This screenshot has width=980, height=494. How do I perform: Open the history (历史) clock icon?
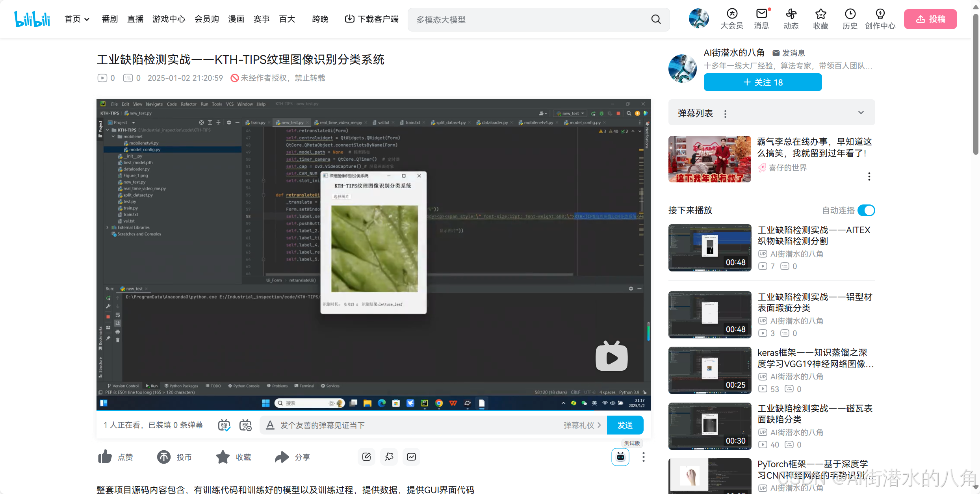(850, 14)
